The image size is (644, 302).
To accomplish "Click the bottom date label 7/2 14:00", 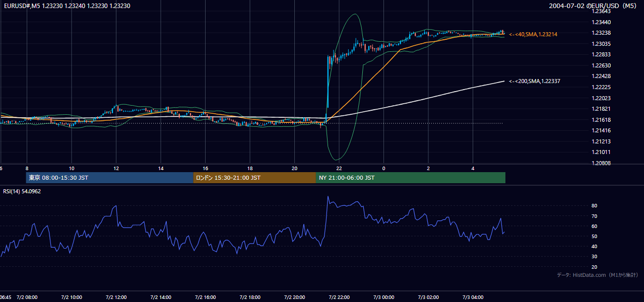I will coord(161,297).
